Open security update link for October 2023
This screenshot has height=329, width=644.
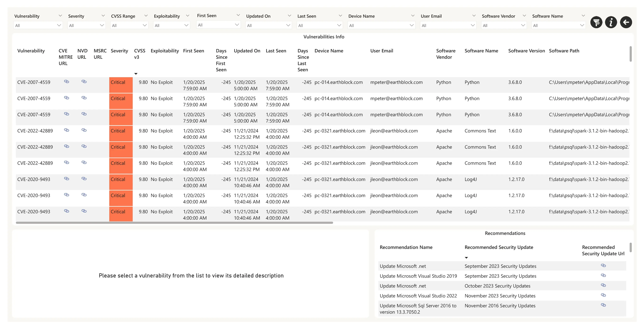[x=603, y=285]
